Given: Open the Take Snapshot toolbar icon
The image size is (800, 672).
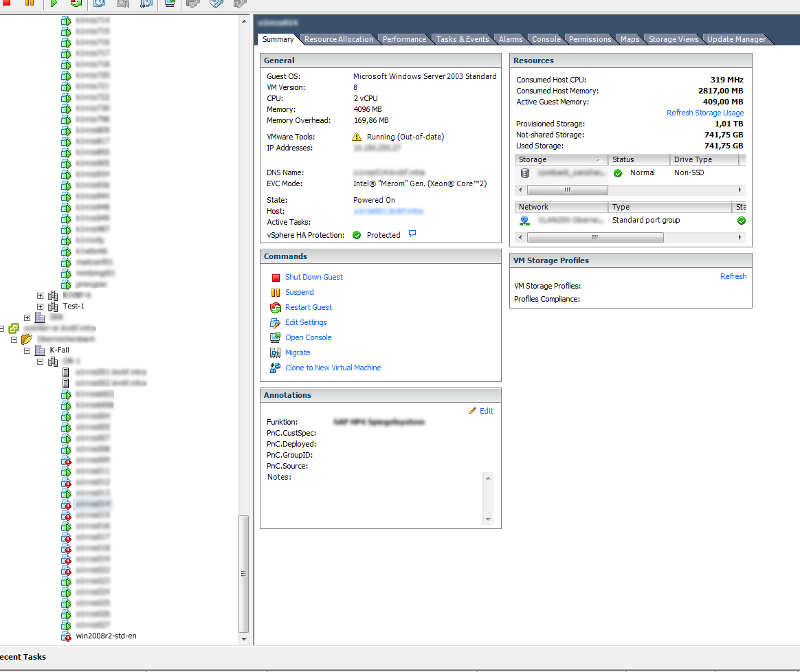Looking at the screenshot, I should [99, 5].
